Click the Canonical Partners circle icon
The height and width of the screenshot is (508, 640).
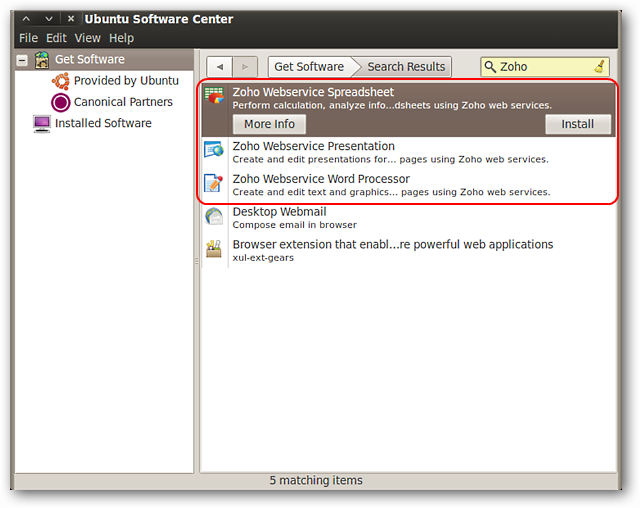point(61,102)
